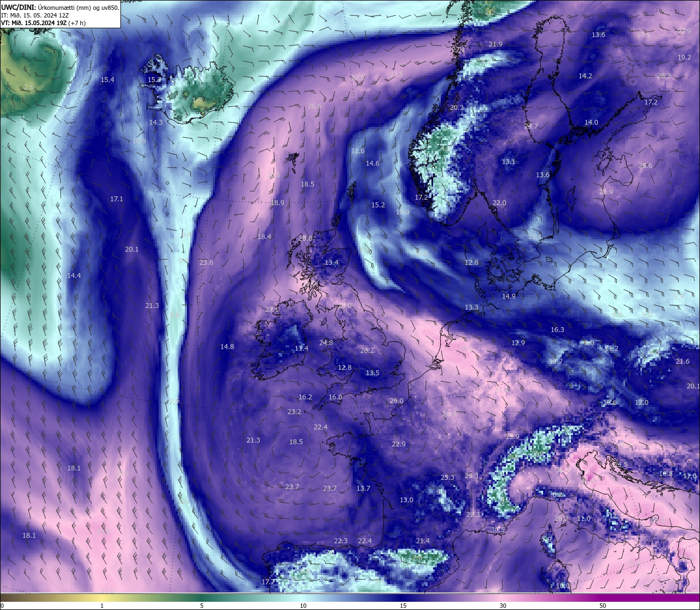This screenshot has height=610, width=700.
Task: Click the UWC/DINI Úrkomumætti title text
Action: (x=60, y=8)
